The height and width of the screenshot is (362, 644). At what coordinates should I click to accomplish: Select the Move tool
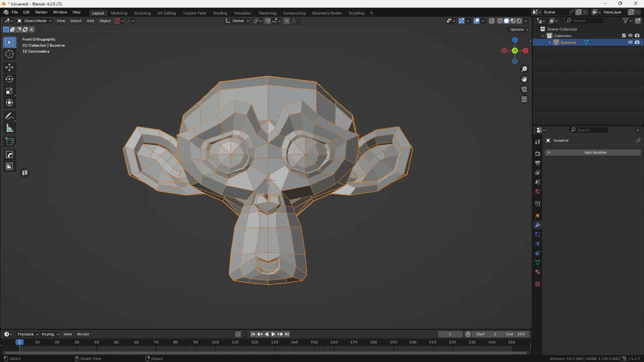point(9,67)
